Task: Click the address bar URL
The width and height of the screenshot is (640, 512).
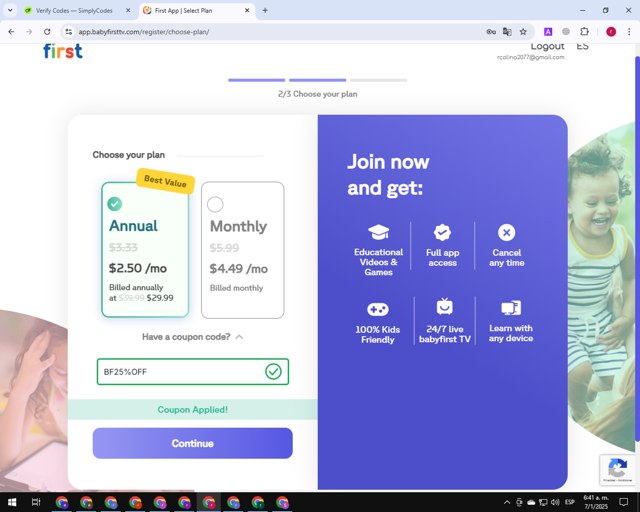Action: coord(144,32)
